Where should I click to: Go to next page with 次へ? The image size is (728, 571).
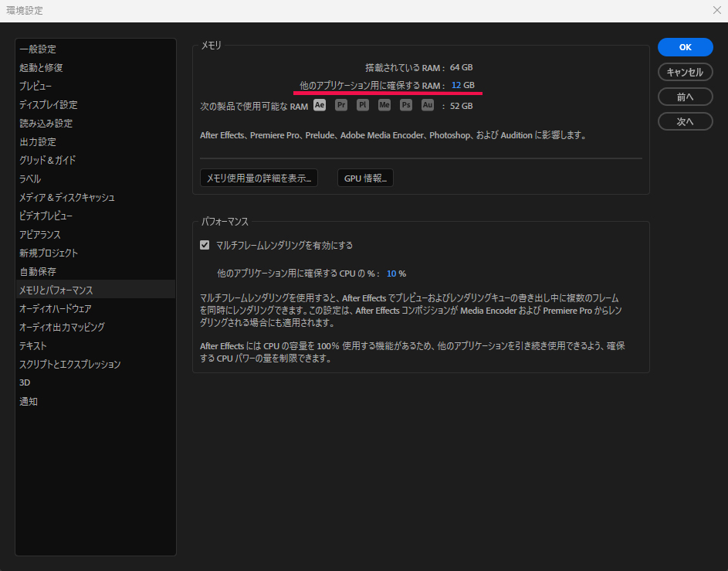[685, 121]
